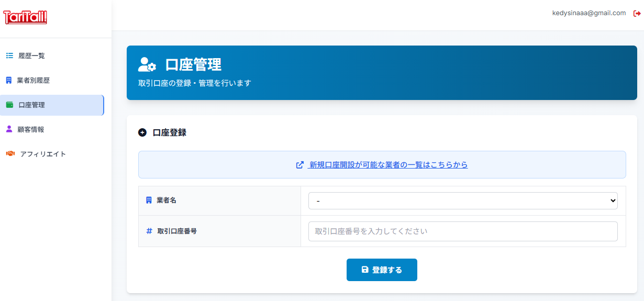Viewport: 644px width, 301px height.
Task: Open 顧客情報 in the sidebar
Action: click(x=31, y=129)
